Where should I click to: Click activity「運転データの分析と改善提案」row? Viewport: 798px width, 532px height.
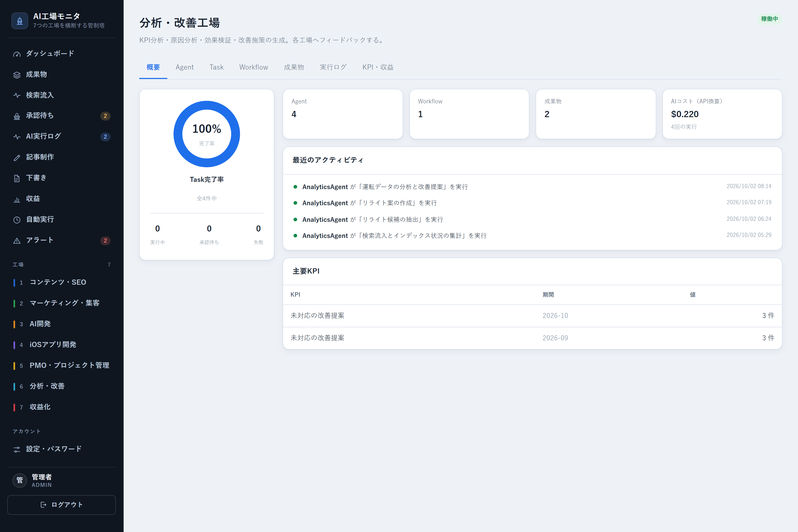click(532, 187)
